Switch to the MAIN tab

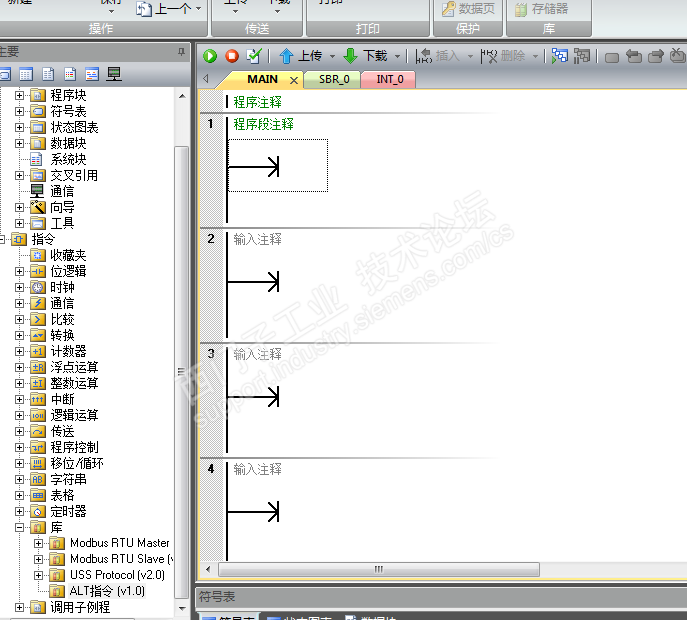pyautogui.click(x=262, y=79)
